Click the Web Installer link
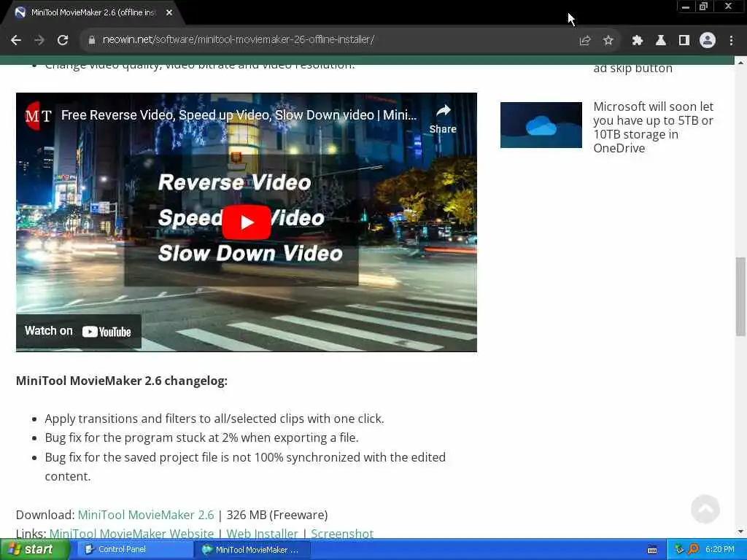This screenshot has height=560, width=747. click(x=262, y=534)
